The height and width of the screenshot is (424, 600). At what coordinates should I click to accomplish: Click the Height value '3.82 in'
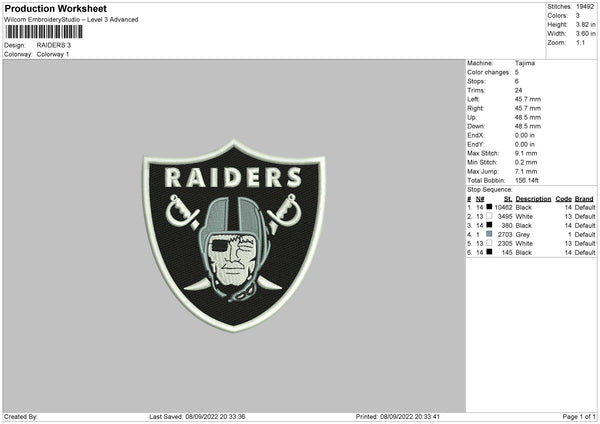(x=585, y=24)
